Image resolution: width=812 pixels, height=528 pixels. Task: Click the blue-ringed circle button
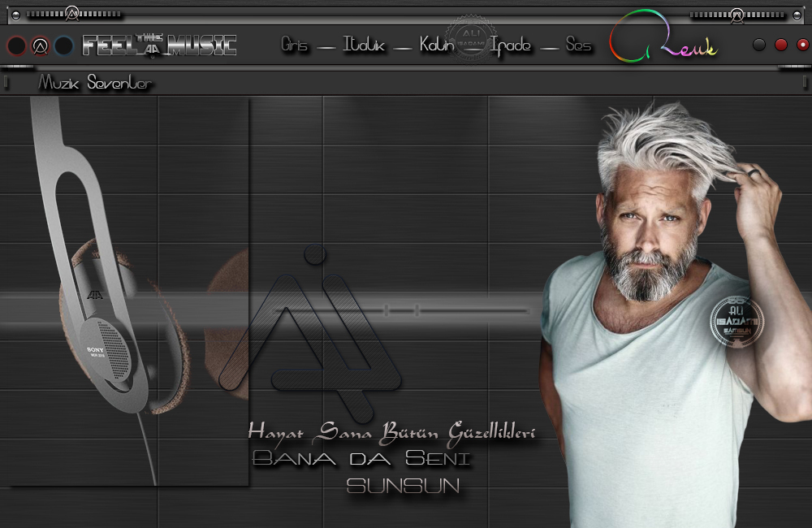click(x=64, y=45)
